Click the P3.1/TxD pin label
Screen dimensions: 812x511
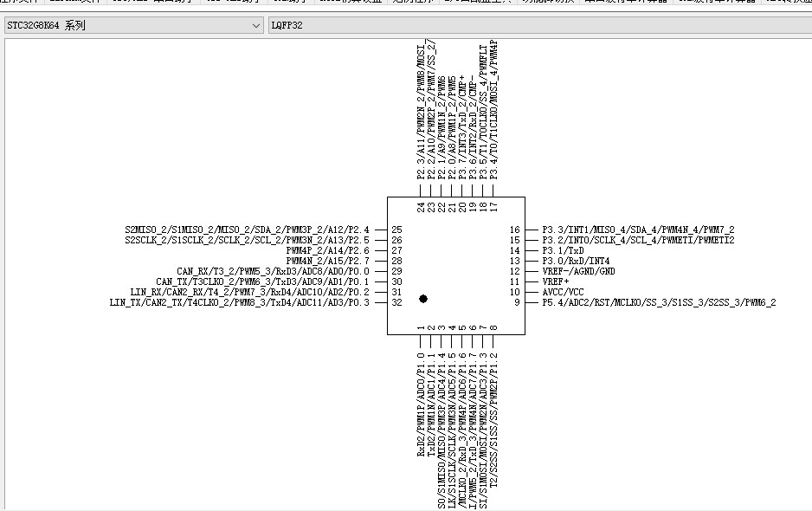click(563, 250)
